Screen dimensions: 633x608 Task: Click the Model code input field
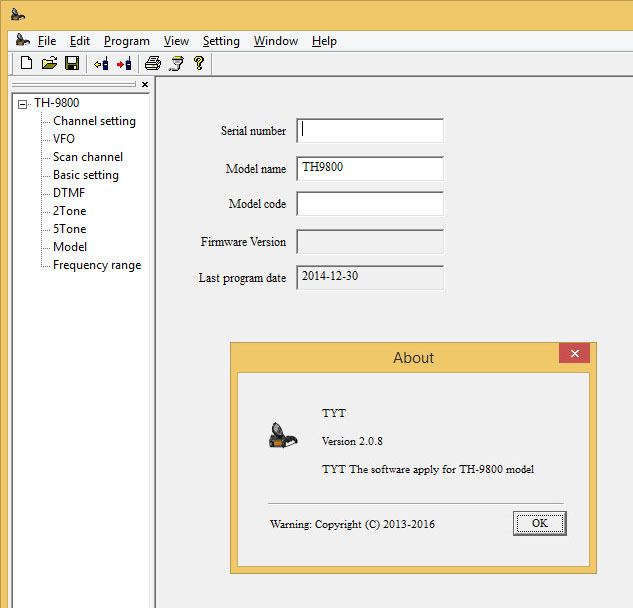tap(370, 203)
